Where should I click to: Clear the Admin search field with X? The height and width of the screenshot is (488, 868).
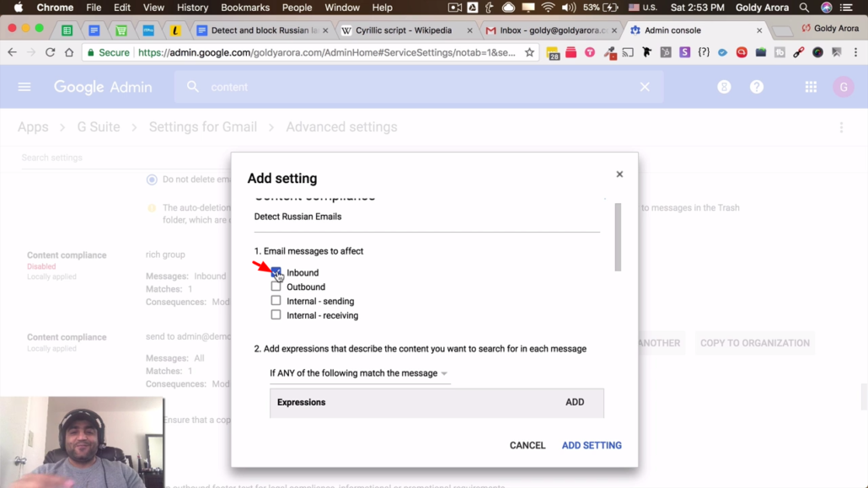(645, 87)
